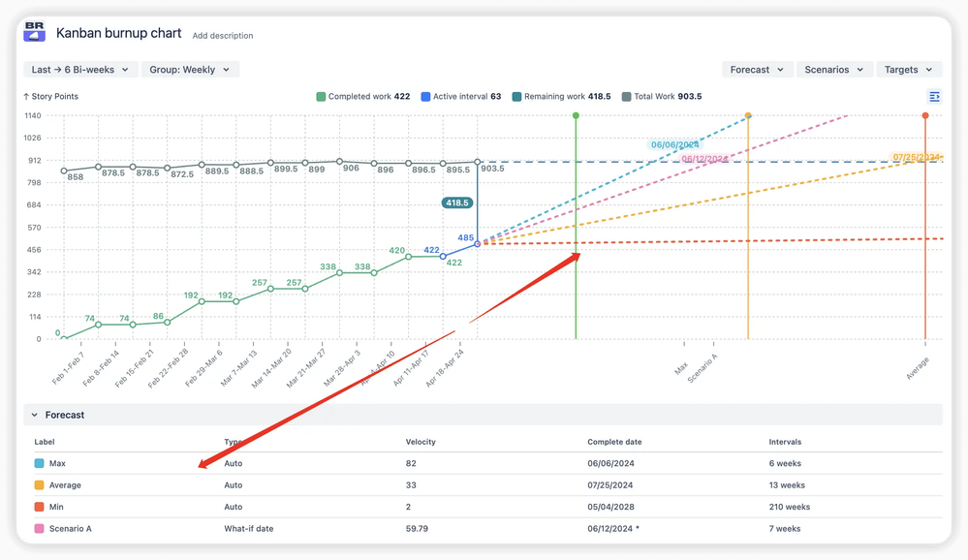Click the Active interval blue legend icon
968x560 pixels.
425,96
